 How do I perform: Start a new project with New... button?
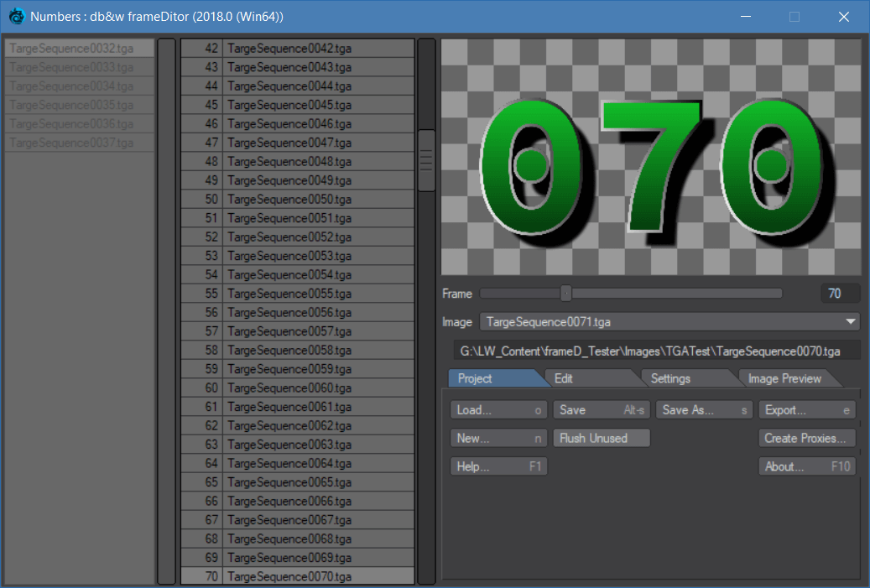pyautogui.click(x=498, y=438)
